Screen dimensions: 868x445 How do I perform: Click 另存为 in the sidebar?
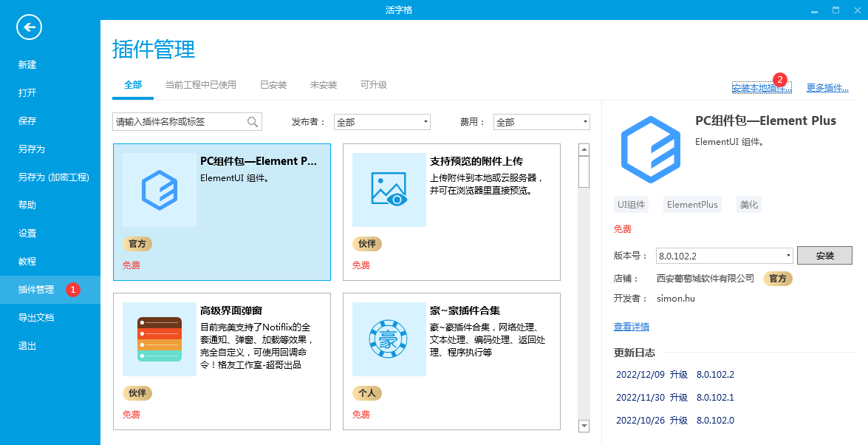(49, 149)
